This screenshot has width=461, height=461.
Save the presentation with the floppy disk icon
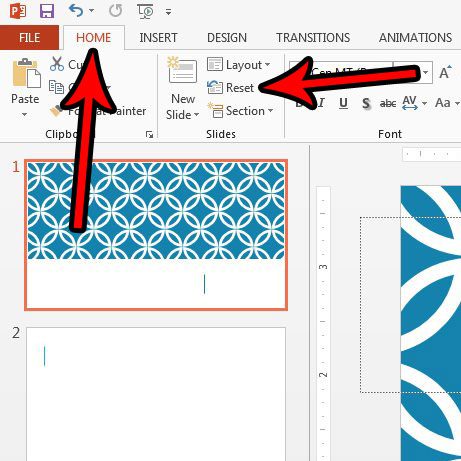[47, 11]
